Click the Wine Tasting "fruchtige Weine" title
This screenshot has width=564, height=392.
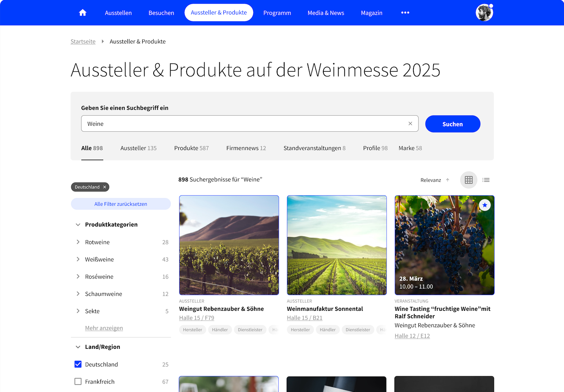pos(442,312)
